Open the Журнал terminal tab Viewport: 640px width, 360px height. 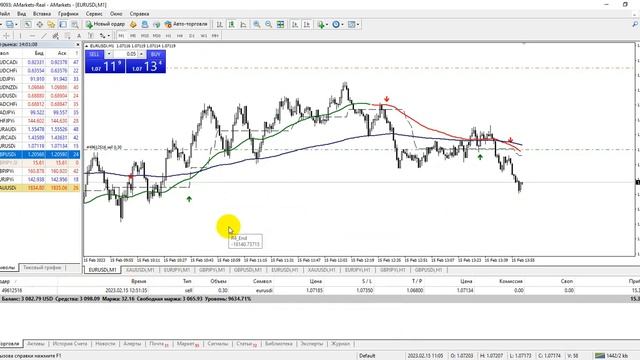340,344
